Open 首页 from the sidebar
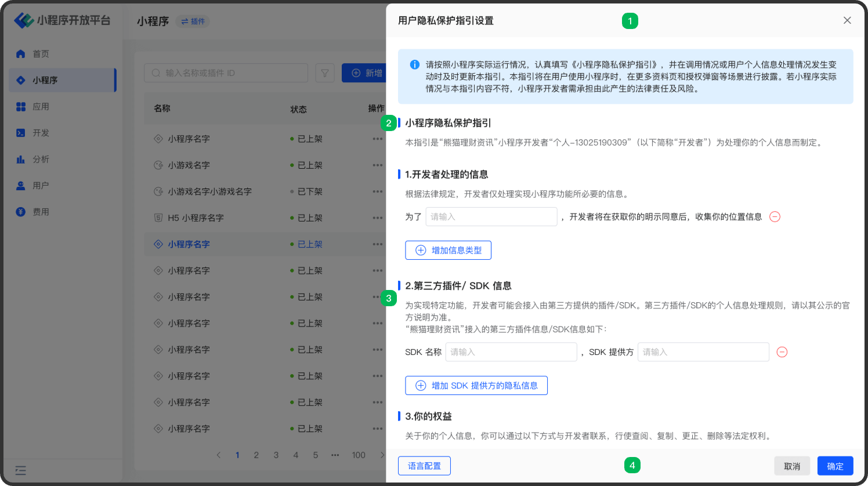 pyautogui.click(x=41, y=54)
